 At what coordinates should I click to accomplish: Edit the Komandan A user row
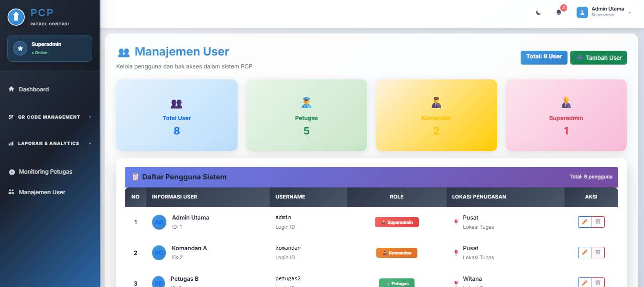tap(584, 253)
